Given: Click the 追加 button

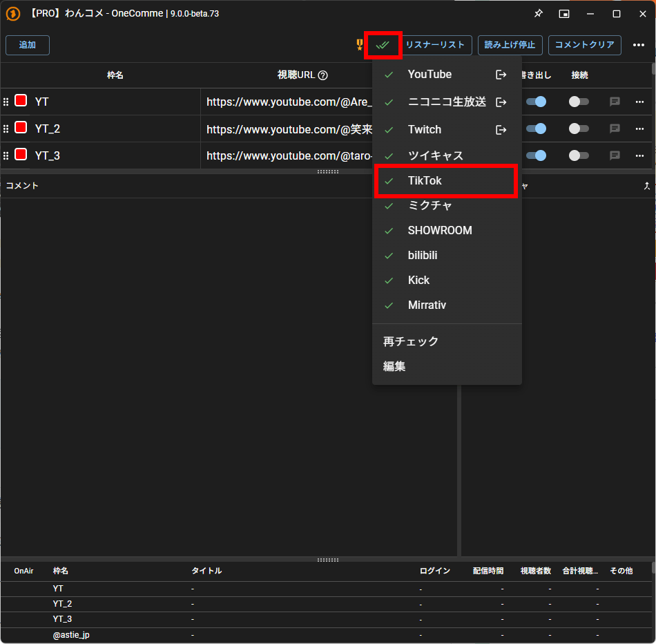Looking at the screenshot, I should point(28,45).
